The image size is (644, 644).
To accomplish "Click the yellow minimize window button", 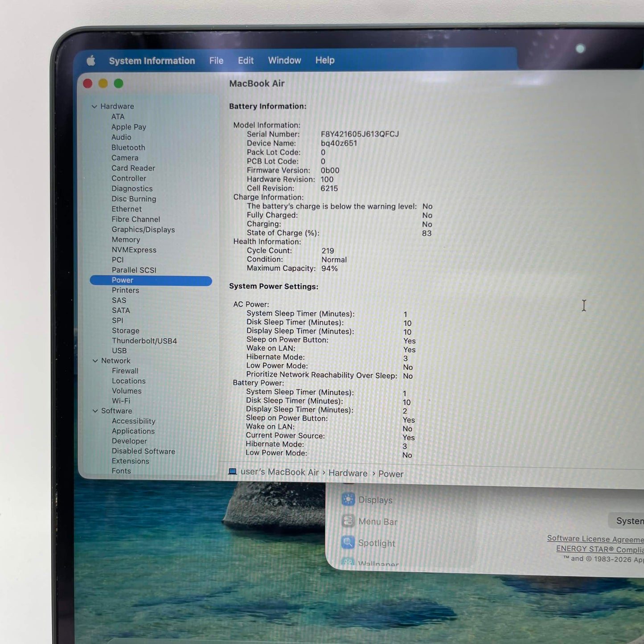I will 103,83.
